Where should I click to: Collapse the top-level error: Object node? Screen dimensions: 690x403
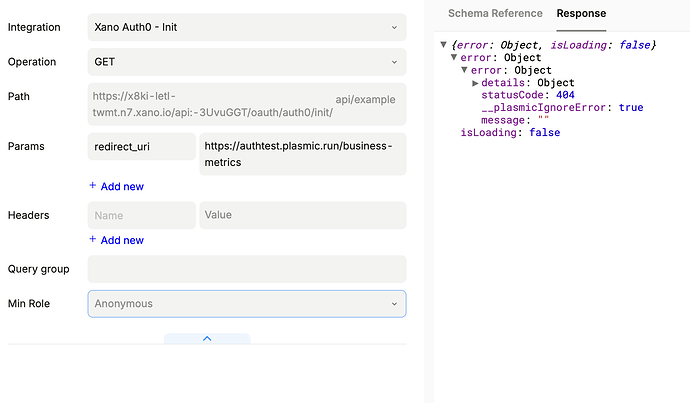(x=454, y=58)
